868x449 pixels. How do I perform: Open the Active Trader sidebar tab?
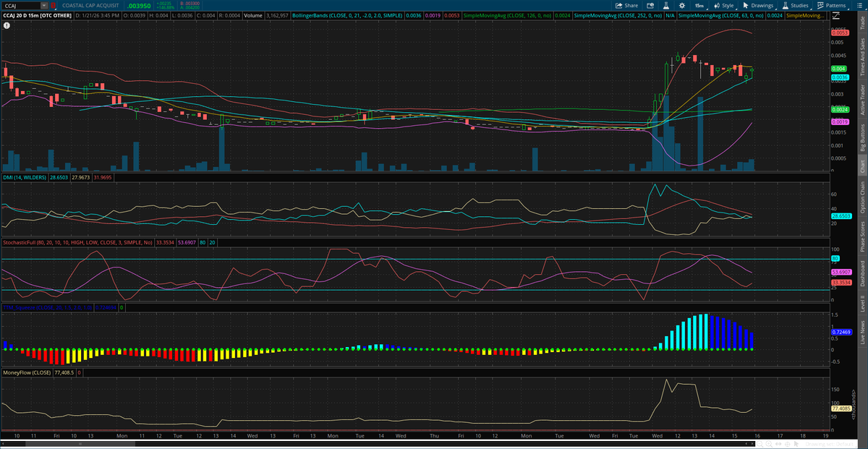861,99
